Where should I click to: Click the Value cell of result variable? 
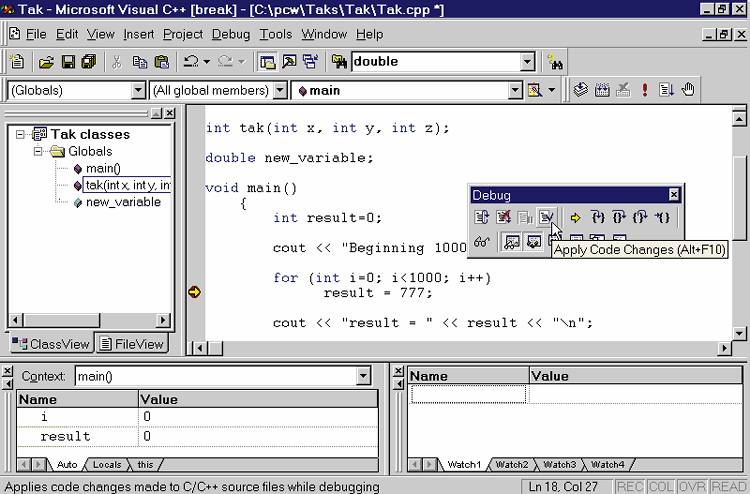[258, 436]
